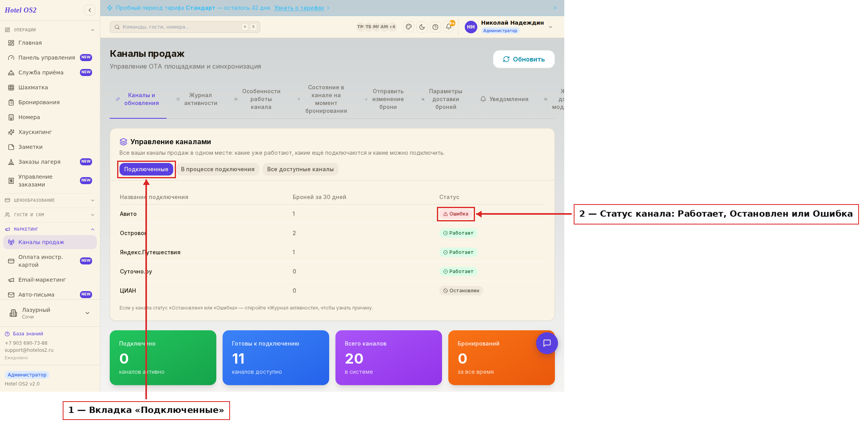Open the help question-mark icon

coord(435,27)
